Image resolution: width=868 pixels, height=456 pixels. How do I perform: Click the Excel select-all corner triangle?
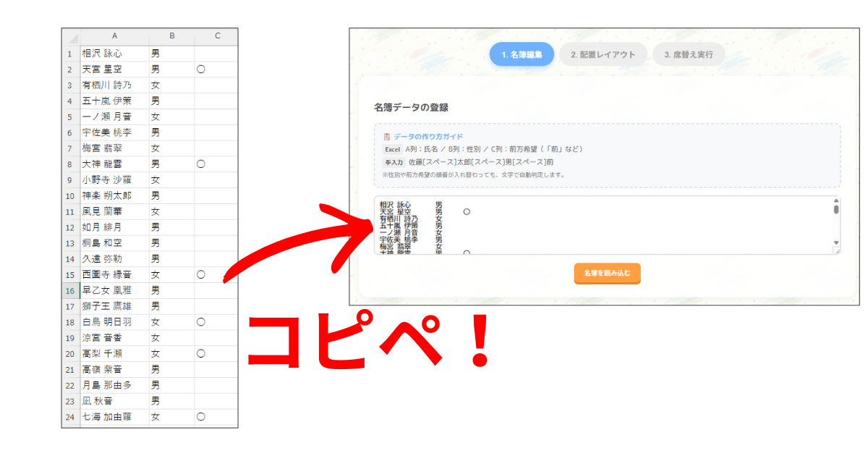pyautogui.click(x=71, y=37)
